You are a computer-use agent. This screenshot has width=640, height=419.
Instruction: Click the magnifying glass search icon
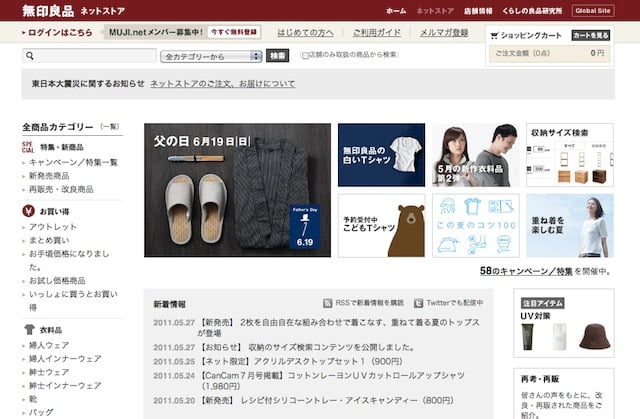tap(30, 56)
